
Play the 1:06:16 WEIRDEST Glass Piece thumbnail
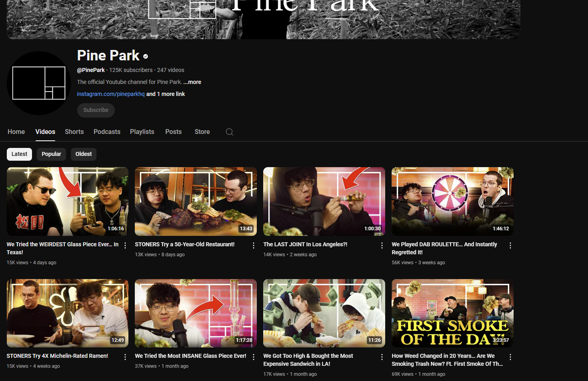68,201
